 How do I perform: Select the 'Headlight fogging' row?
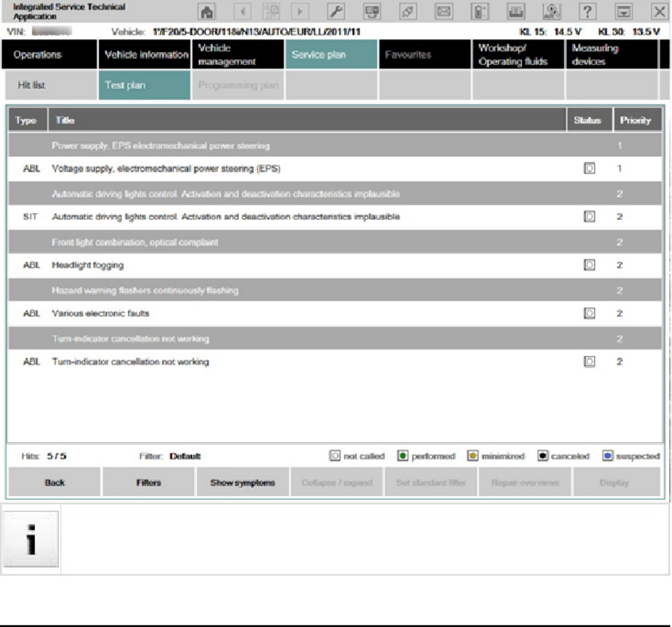click(x=335, y=265)
